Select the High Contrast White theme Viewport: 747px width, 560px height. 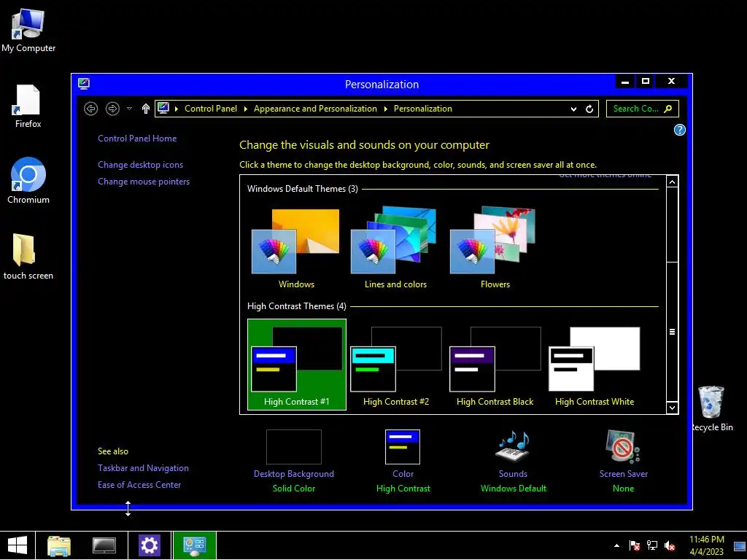point(594,365)
